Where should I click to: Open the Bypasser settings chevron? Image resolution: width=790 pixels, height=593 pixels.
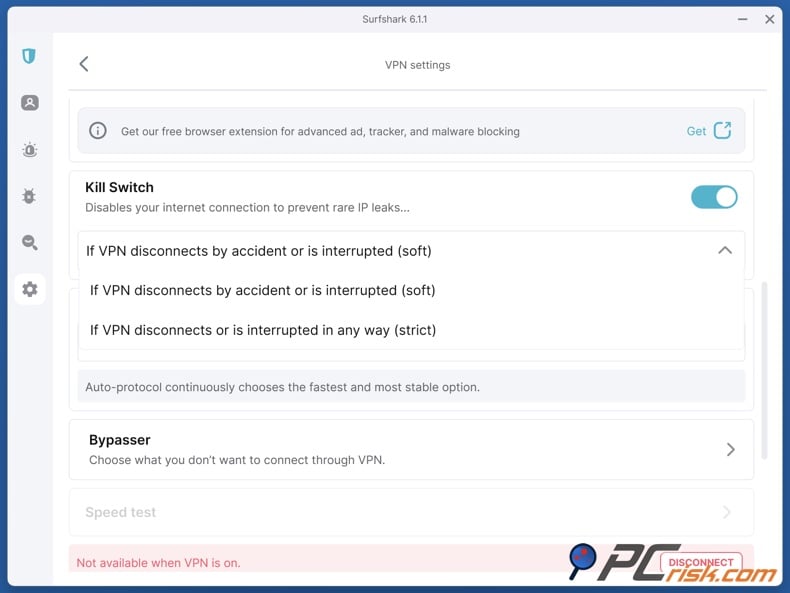(731, 449)
